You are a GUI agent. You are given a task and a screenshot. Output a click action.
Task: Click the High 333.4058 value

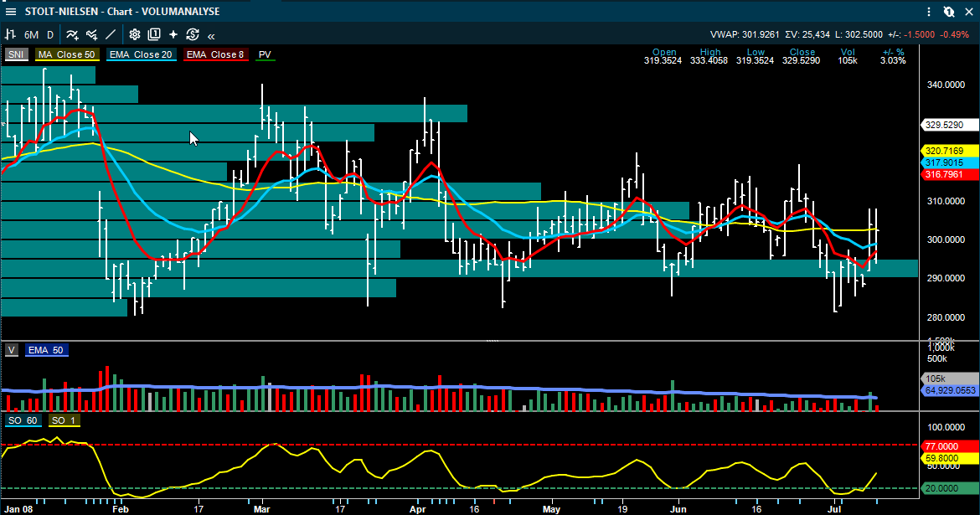(x=709, y=60)
